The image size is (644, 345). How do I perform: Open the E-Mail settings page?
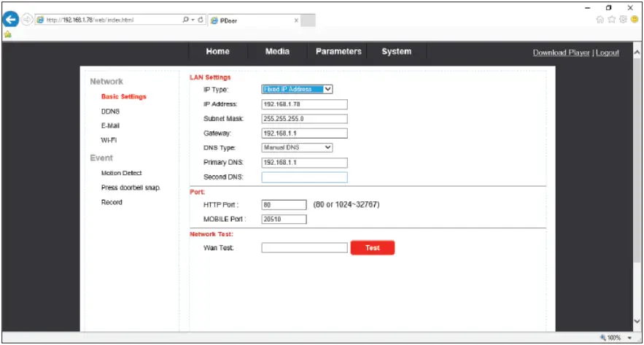[110, 125]
